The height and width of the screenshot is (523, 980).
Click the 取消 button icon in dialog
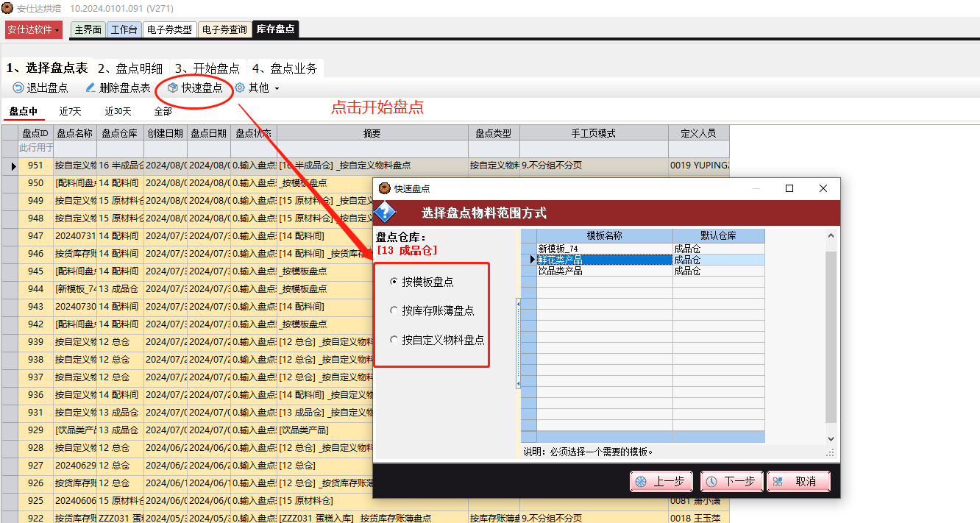point(778,482)
